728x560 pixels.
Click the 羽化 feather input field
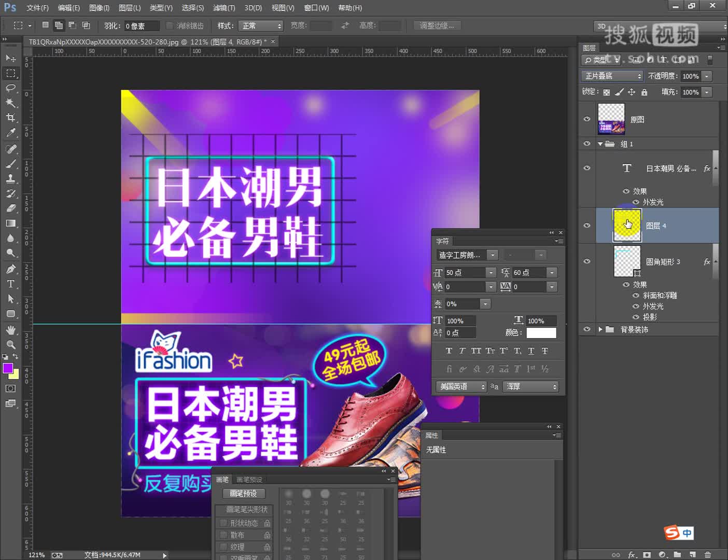click(141, 26)
